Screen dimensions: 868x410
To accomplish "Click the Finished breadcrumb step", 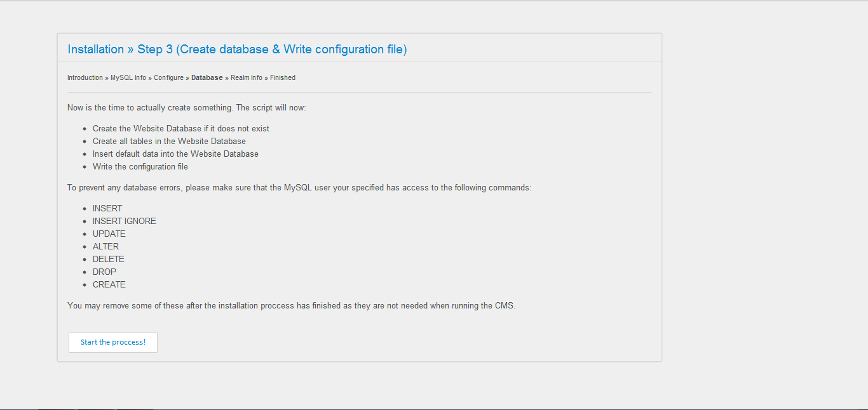I will pyautogui.click(x=283, y=78).
